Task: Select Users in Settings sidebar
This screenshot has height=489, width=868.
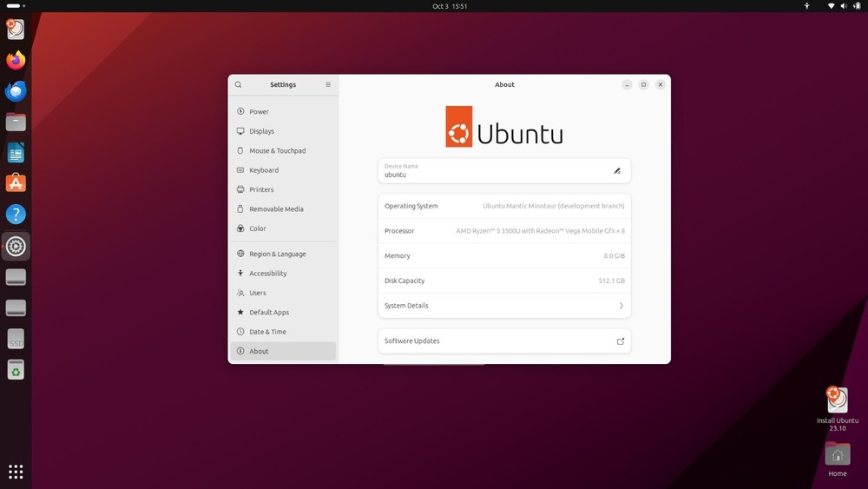Action: tap(283, 293)
